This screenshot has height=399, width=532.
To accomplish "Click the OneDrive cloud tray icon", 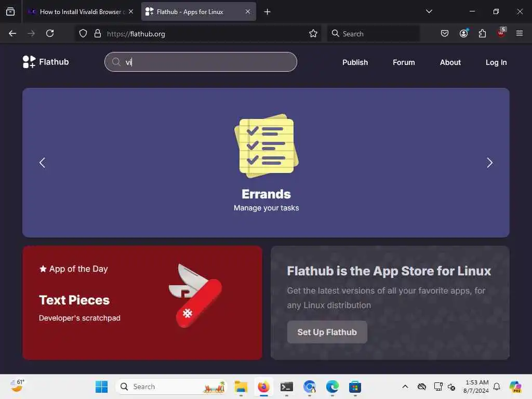I will coord(422,387).
